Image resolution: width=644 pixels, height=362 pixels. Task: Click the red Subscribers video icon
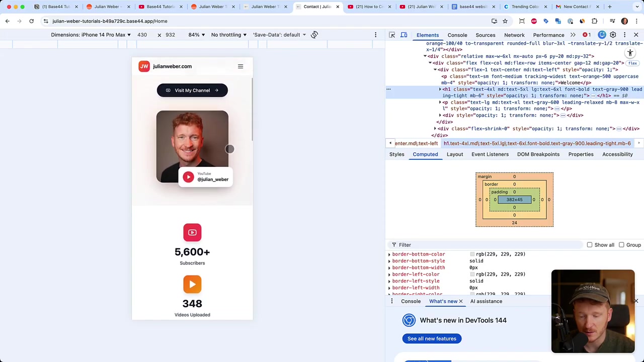tap(192, 232)
